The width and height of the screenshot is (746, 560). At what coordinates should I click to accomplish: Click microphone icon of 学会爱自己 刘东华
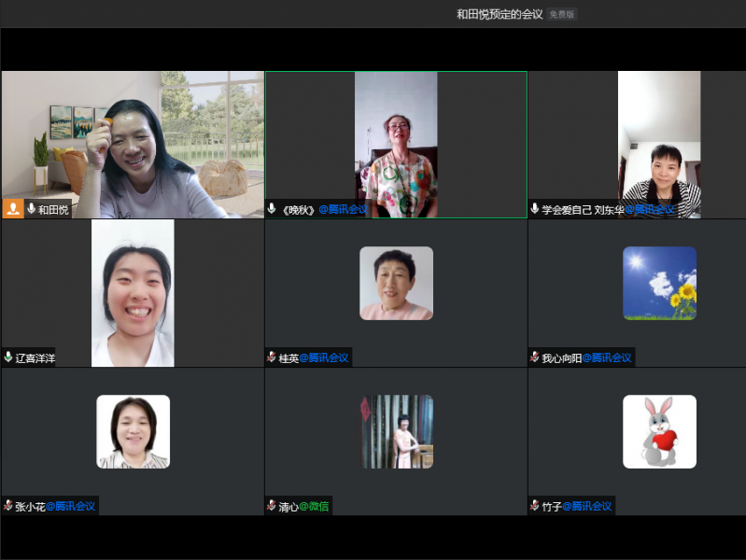tap(535, 209)
